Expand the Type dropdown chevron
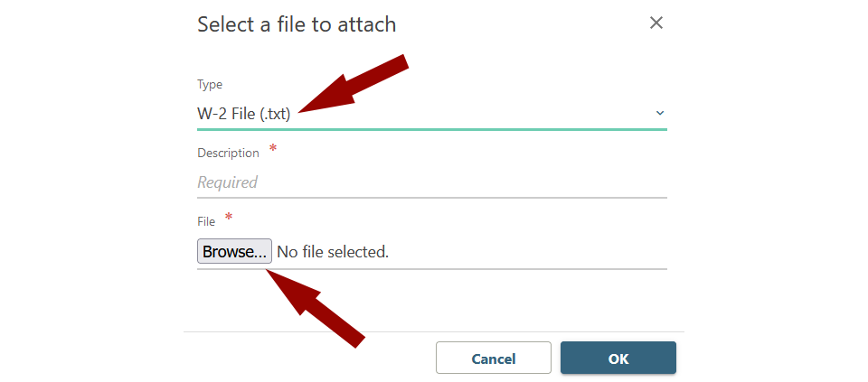The image size is (868, 382). 659,113
